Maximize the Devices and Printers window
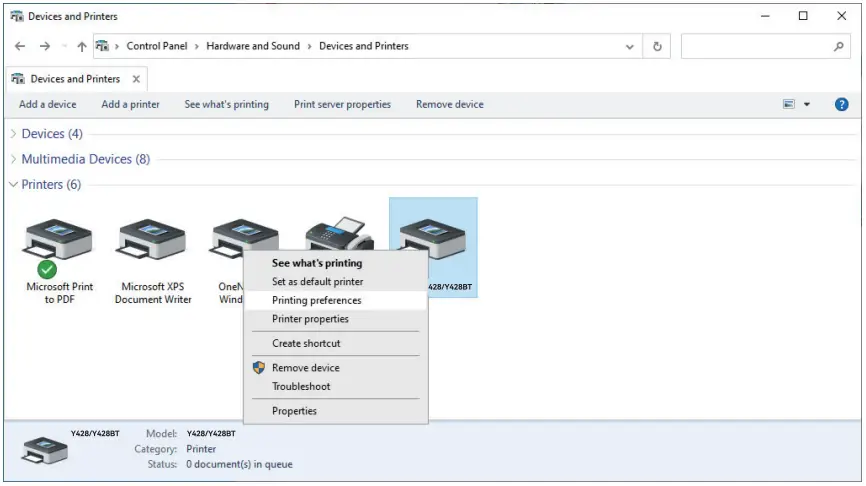This screenshot has height=486, width=866. [803, 16]
